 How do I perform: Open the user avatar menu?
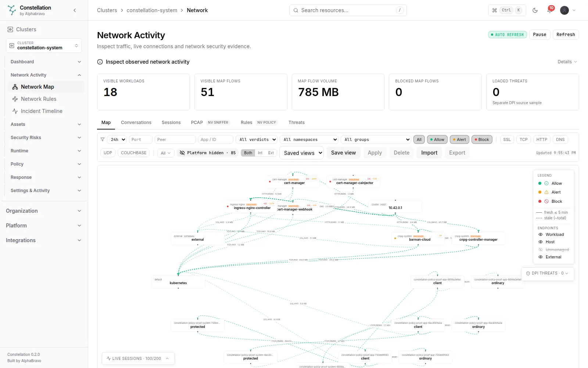(x=568, y=10)
